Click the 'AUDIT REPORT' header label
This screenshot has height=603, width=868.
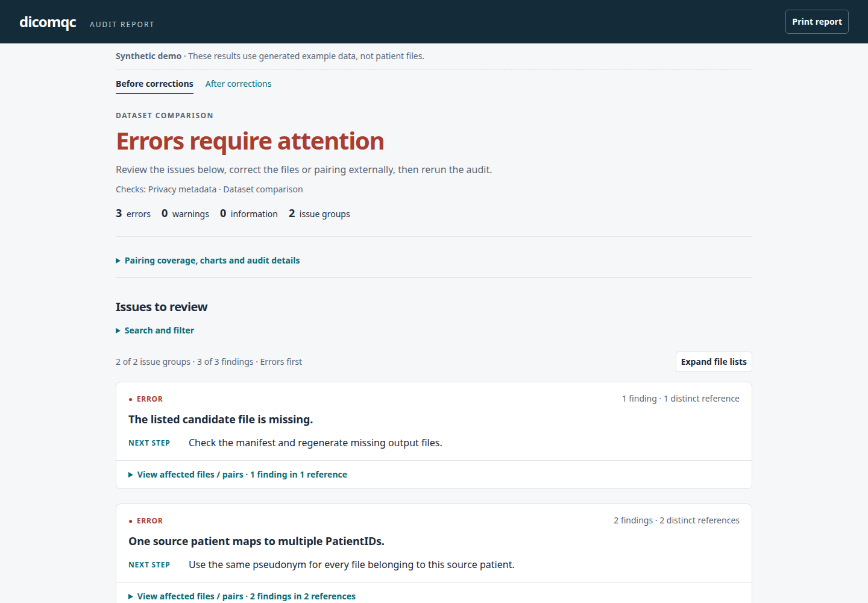[122, 25]
